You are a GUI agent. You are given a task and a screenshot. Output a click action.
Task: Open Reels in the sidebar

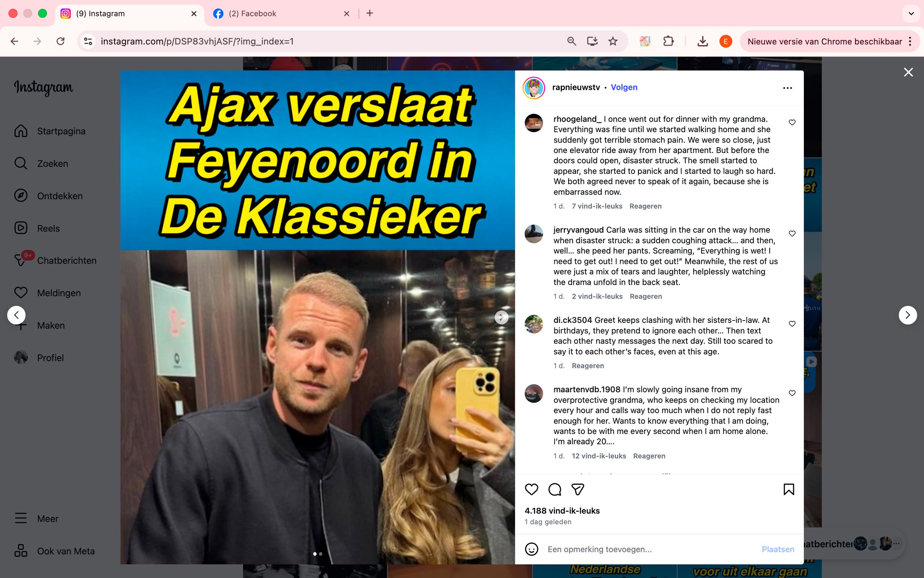pos(49,228)
